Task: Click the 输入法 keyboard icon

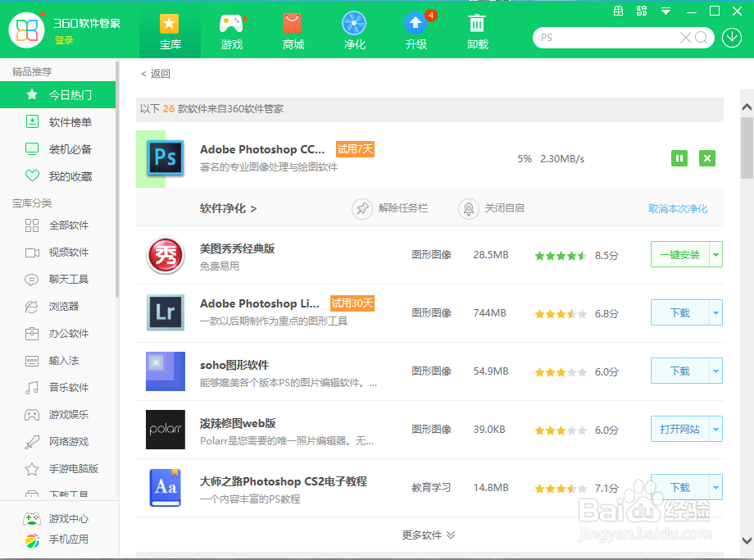Action: (32, 361)
